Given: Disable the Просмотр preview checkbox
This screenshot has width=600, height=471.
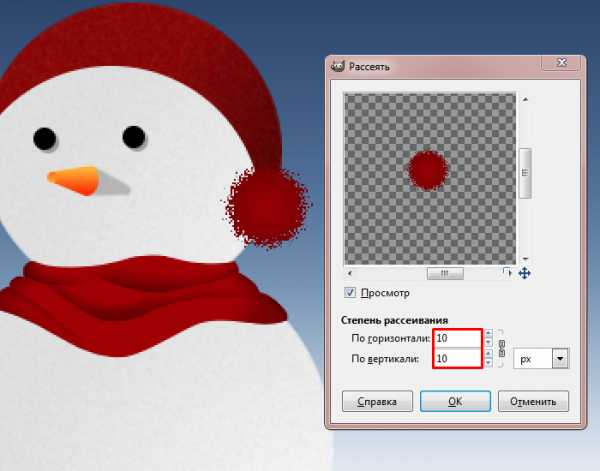Looking at the screenshot, I should click(349, 293).
